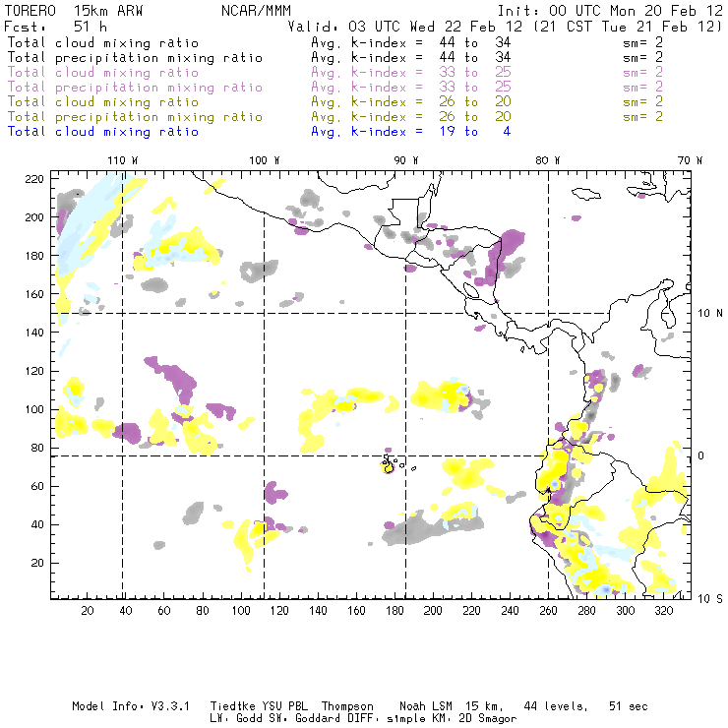This screenshot has height=728, width=728.
Task: Select the "100 W" longitude label
Action: coord(265,160)
